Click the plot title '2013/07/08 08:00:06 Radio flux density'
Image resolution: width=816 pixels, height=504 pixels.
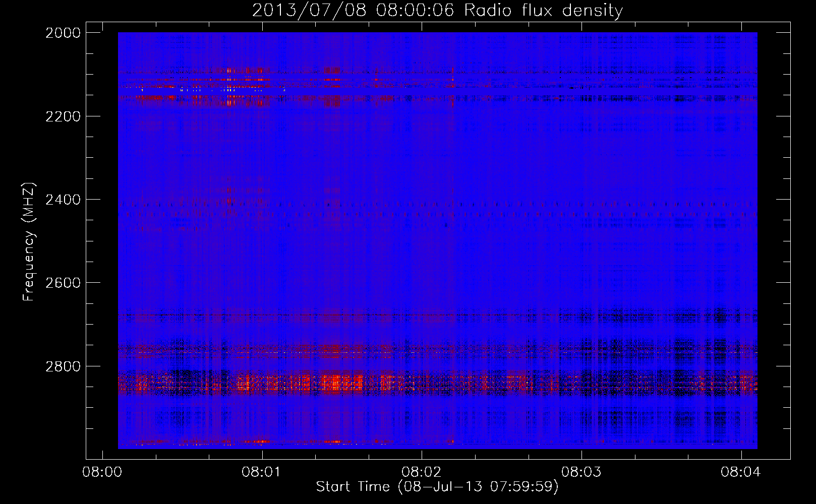click(x=437, y=11)
